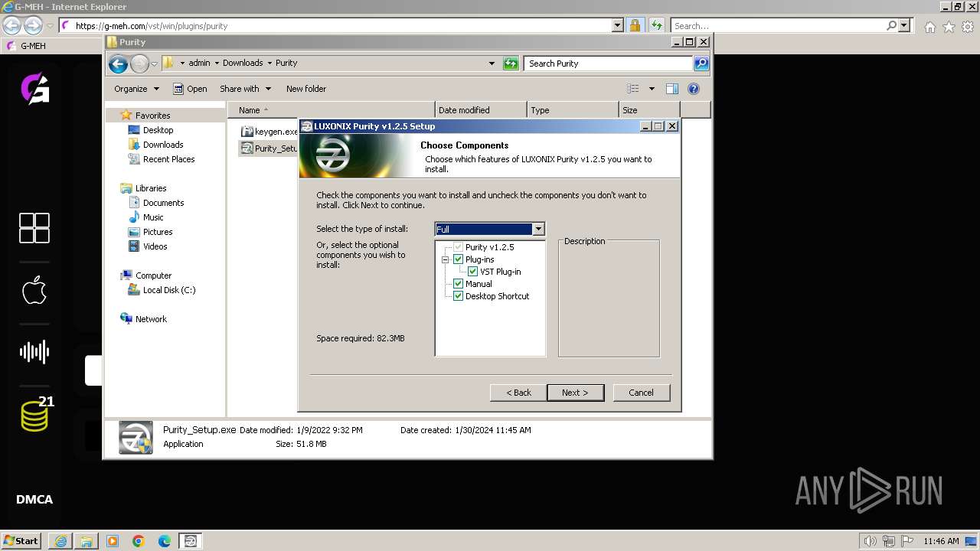Uncheck the Plug-ins component checkbox

(459, 259)
